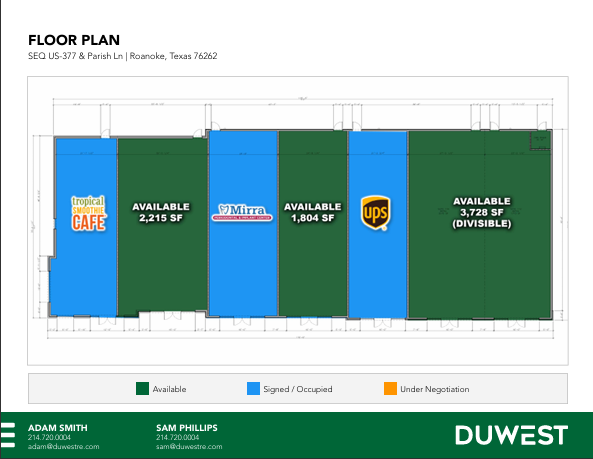
Task: Open sam@duwestre.com email link
Action: tap(189, 447)
